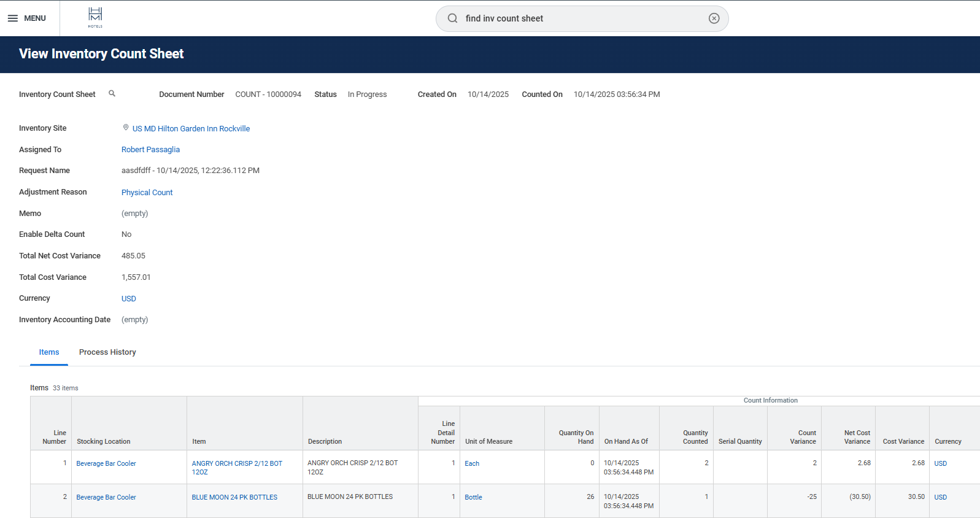980x518 pixels.
Task: Open Robert Passaglia worker link
Action: [150, 150]
